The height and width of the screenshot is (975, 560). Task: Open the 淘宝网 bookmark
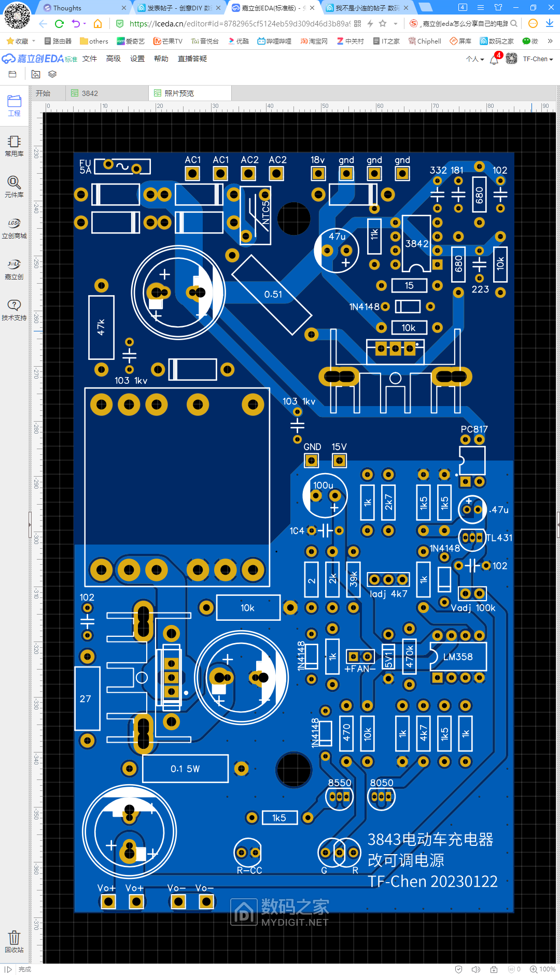click(x=314, y=41)
